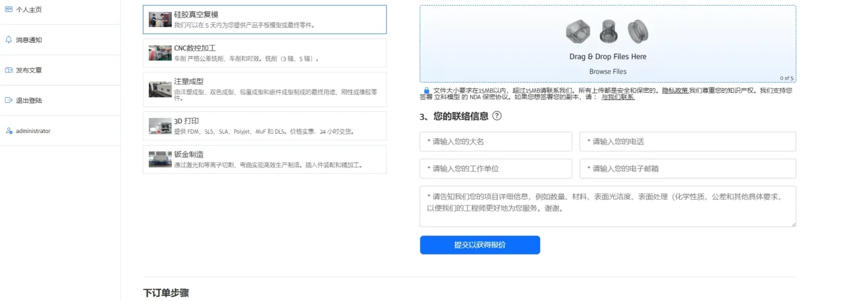Click the blue lock icon near file size note
The image size is (868, 301).
[x=427, y=90]
